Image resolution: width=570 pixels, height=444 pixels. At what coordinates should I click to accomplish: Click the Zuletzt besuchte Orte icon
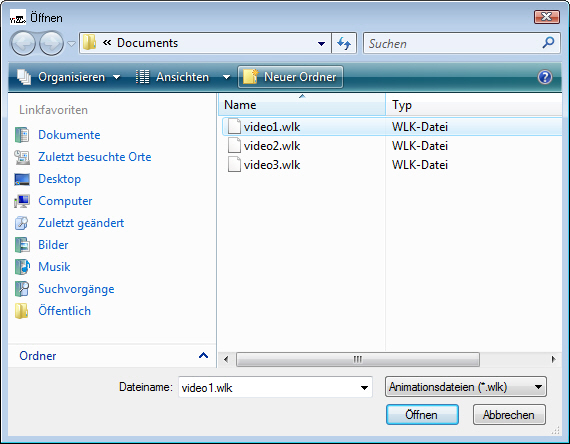pyautogui.click(x=22, y=157)
